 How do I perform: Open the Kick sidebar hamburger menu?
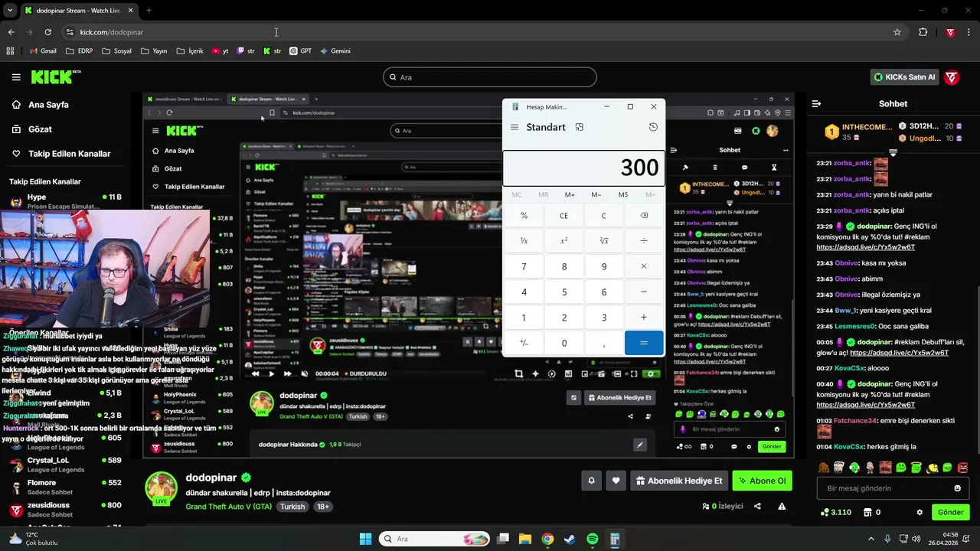[16, 77]
